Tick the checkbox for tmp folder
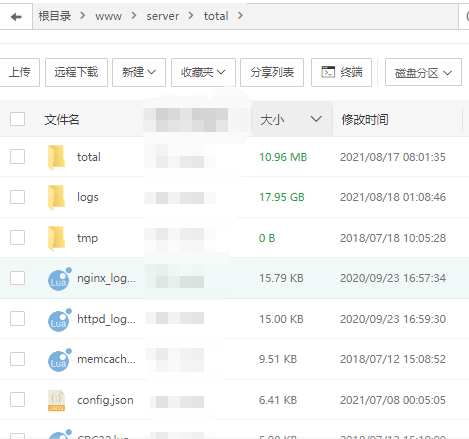Image resolution: width=469 pixels, height=439 pixels. 17,237
